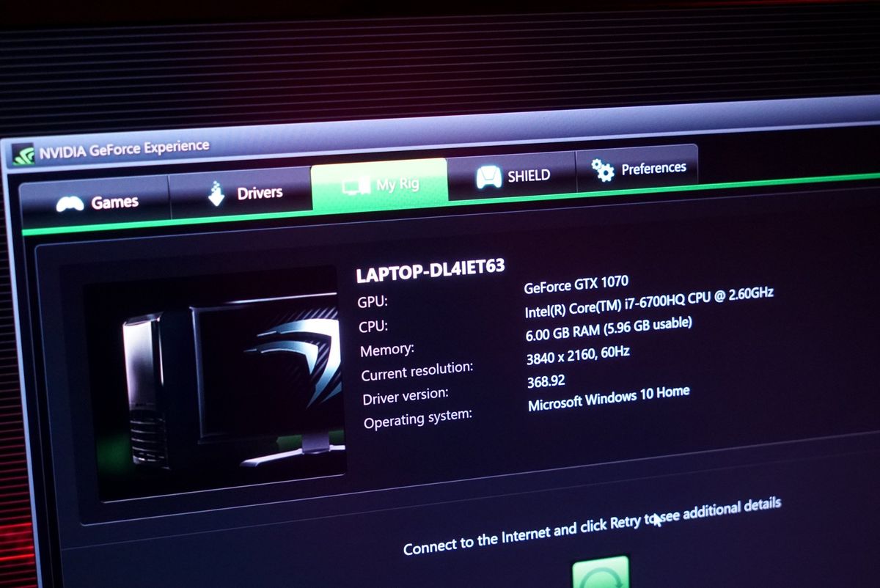
Task: Switch to the Drivers tab
Action: tap(241, 192)
